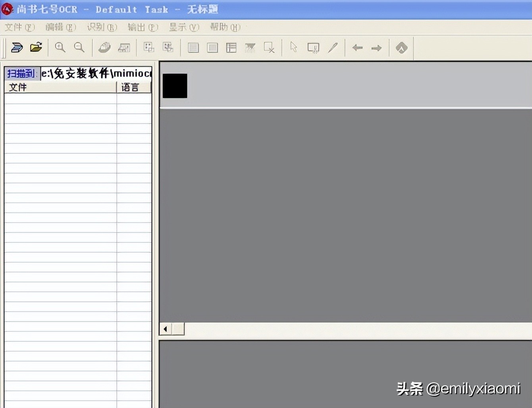Click the scan document toolbar icon
Image resolution: width=532 pixels, height=408 pixels.
click(17, 48)
